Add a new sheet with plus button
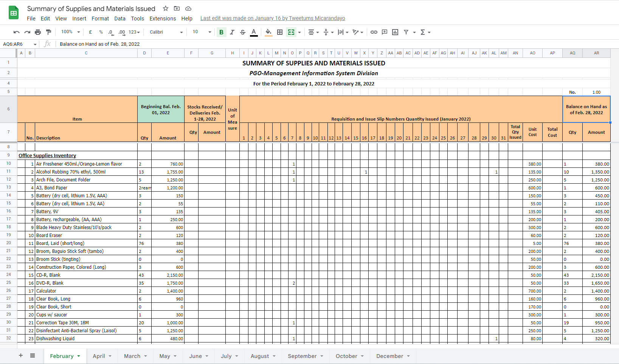 tap(21, 356)
